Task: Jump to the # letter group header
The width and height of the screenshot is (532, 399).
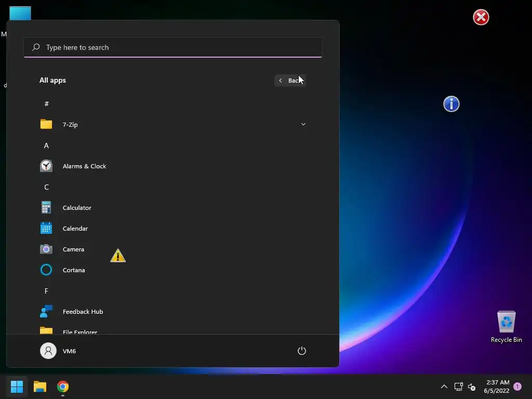Action: (x=46, y=103)
